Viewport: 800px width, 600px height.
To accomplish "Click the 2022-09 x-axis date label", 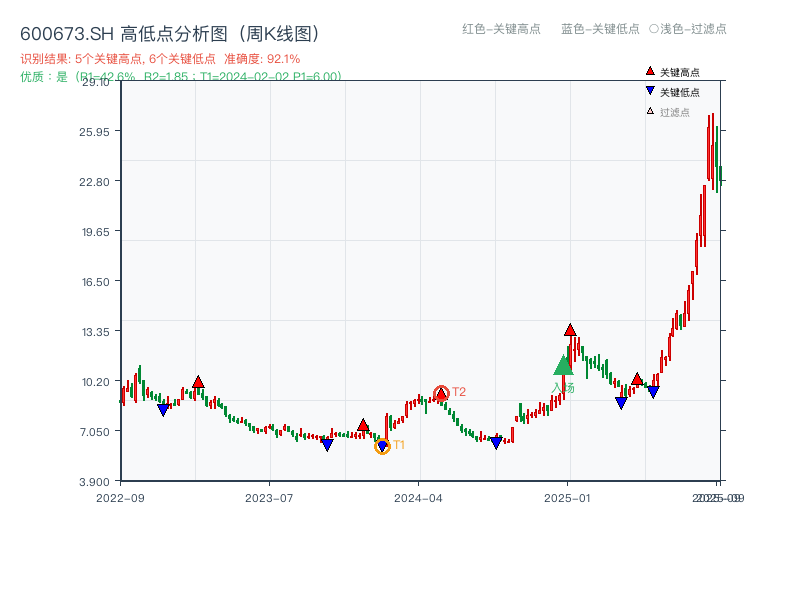I will [120, 498].
